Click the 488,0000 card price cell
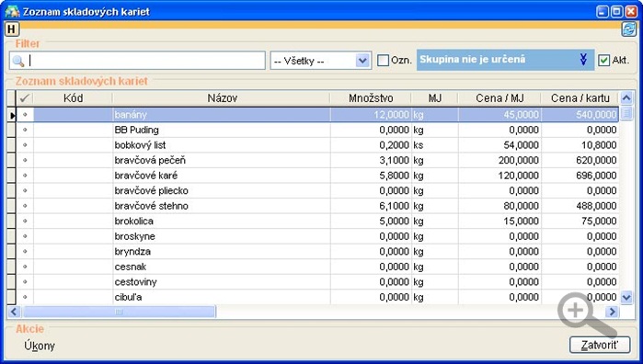The height and width of the screenshot is (364, 643). click(580, 205)
